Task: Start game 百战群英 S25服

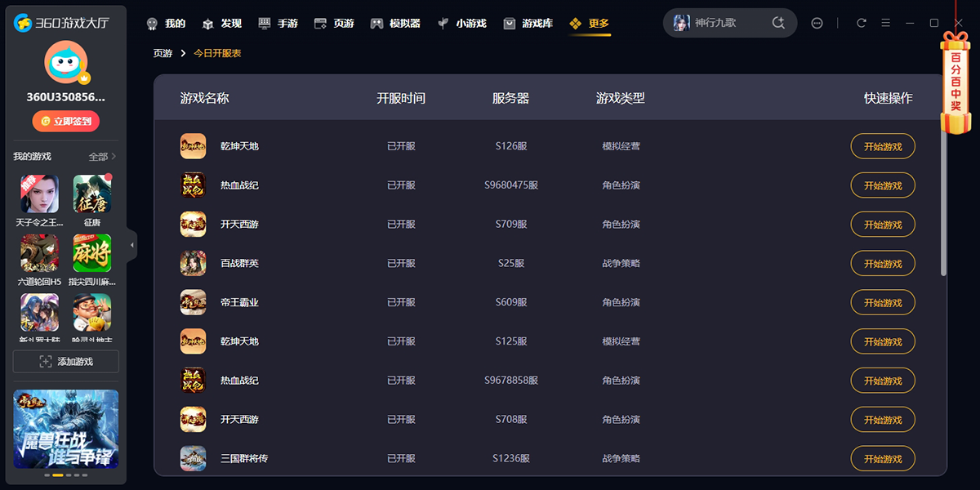Action: [882, 264]
